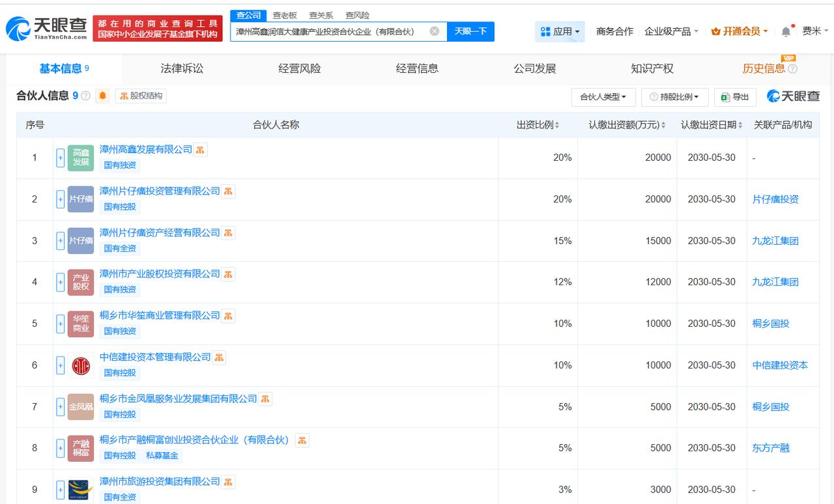Expand row 3 漳州片仔癀资产经营有限公司

click(x=61, y=241)
